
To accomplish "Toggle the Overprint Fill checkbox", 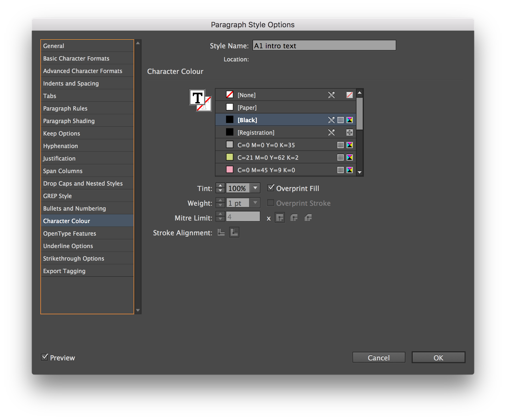I will 271,188.
